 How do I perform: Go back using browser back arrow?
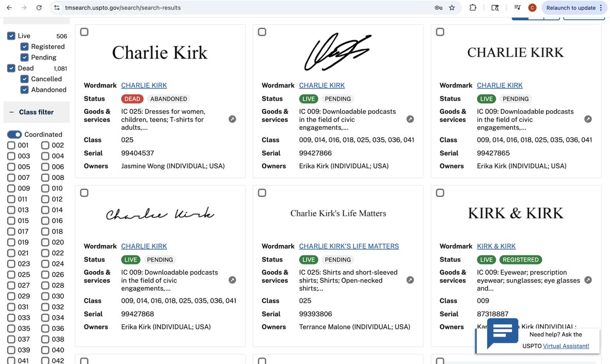point(9,8)
